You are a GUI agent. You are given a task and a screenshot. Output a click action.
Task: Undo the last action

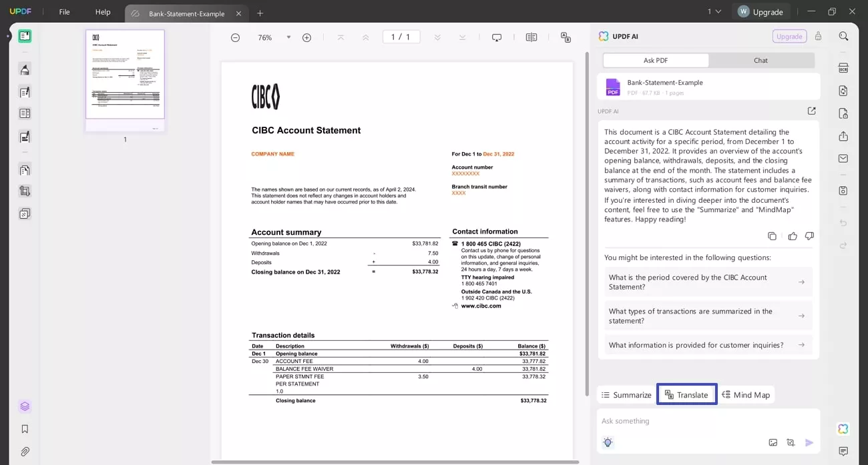tap(843, 223)
